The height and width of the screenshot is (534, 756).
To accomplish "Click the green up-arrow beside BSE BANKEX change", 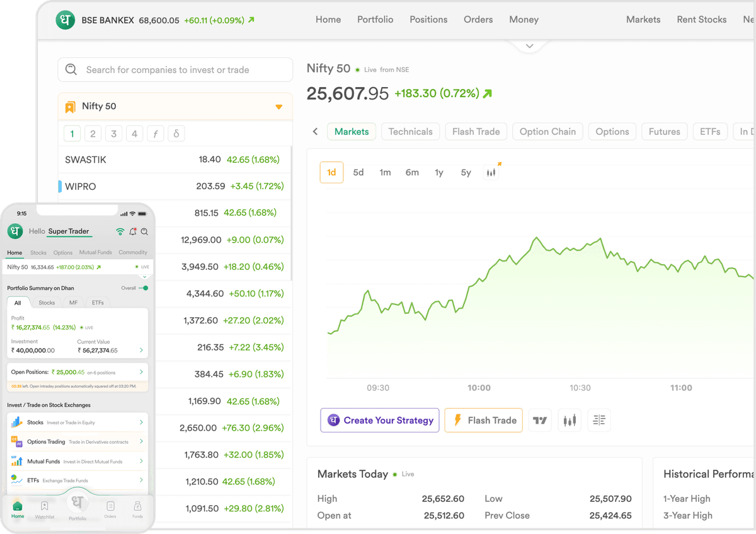I will click(251, 20).
